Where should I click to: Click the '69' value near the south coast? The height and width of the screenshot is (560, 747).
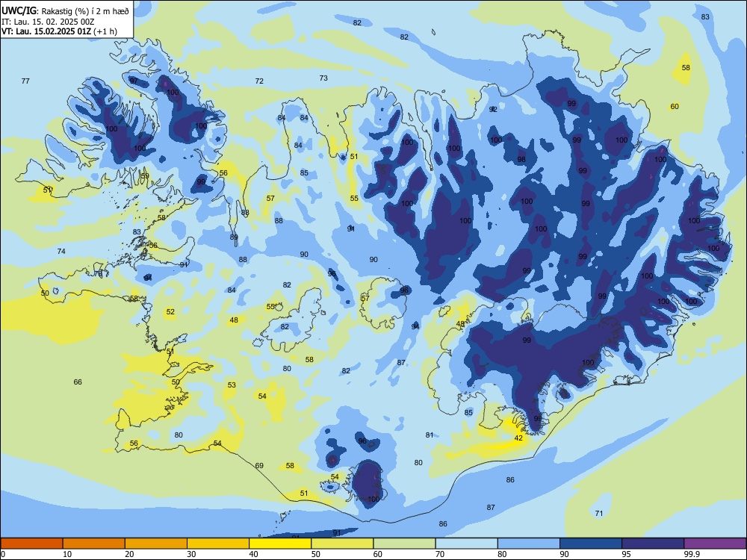click(260, 466)
